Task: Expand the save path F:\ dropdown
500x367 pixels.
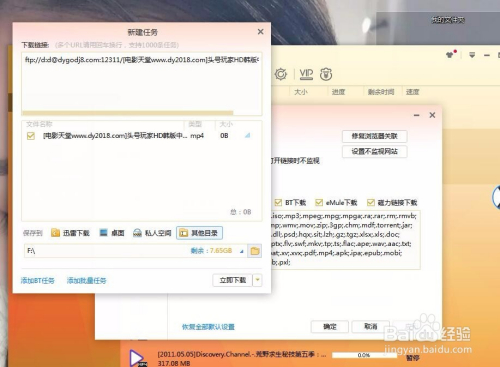Action: pos(242,251)
